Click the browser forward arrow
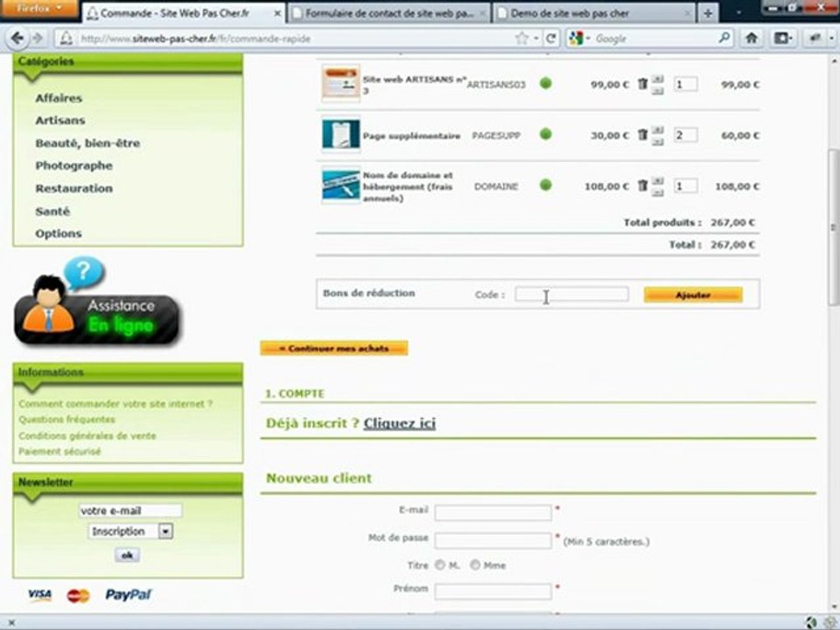 [x=38, y=38]
